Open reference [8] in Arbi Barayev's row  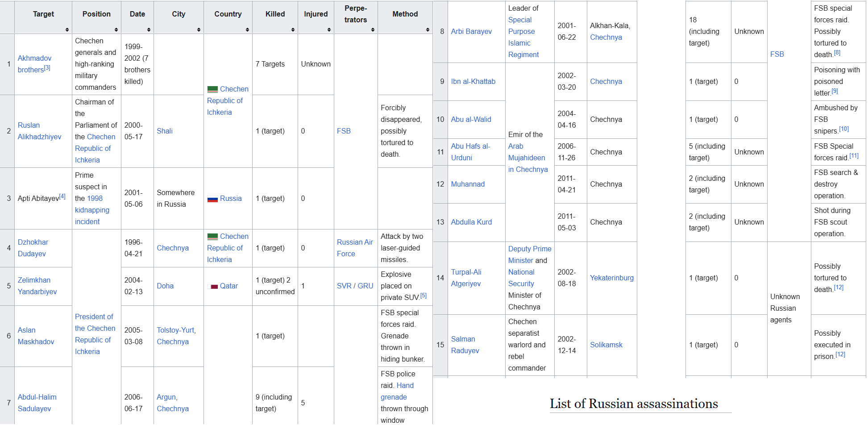coord(837,53)
